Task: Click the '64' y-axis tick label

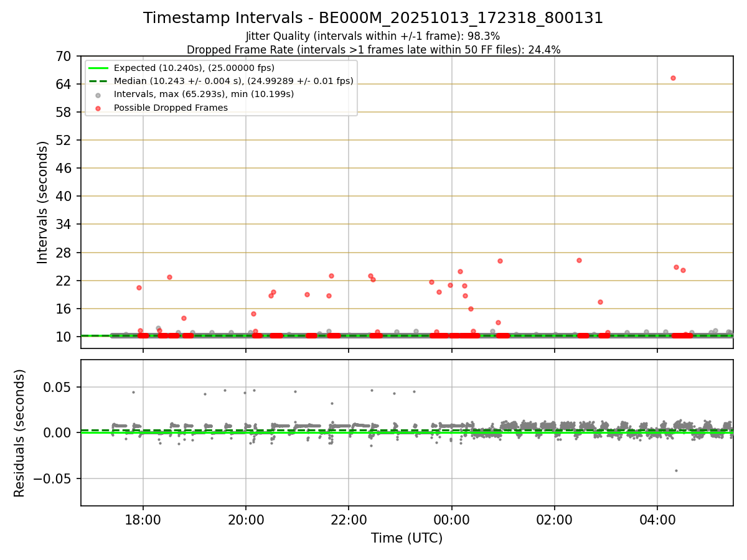Action: 64,84
